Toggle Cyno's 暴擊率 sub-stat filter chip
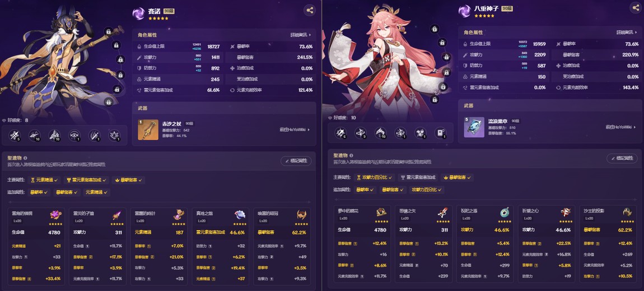 [39, 192]
